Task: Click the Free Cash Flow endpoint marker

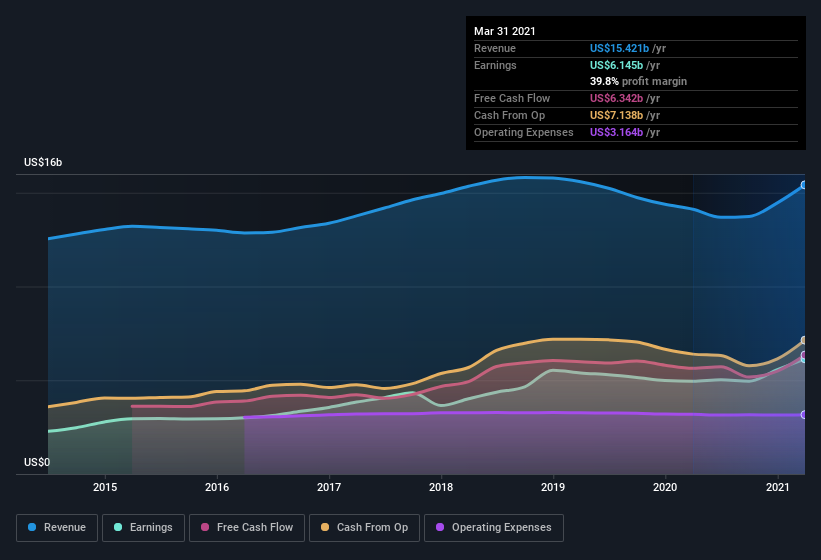Action: tap(804, 355)
